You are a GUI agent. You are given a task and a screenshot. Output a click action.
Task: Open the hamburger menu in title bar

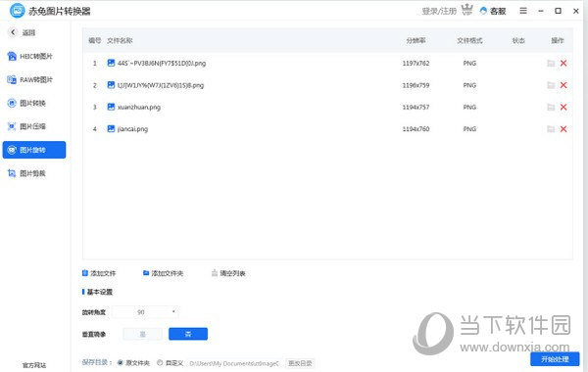523,11
